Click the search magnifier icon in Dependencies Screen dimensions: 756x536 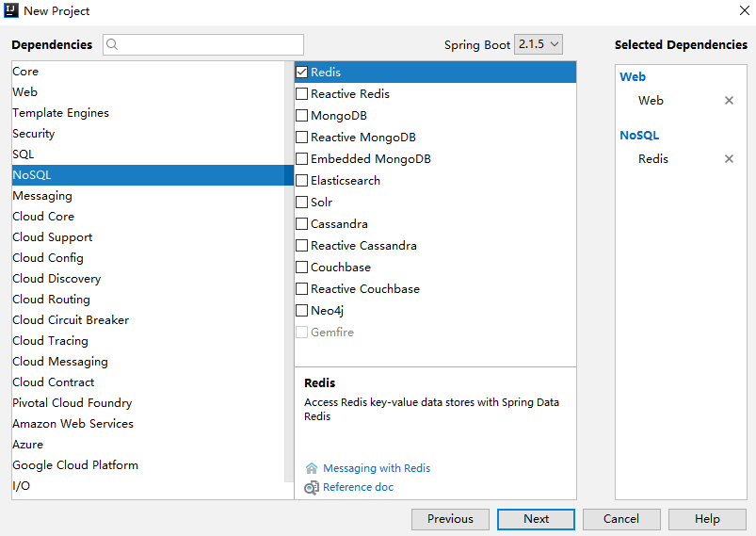tap(112, 44)
